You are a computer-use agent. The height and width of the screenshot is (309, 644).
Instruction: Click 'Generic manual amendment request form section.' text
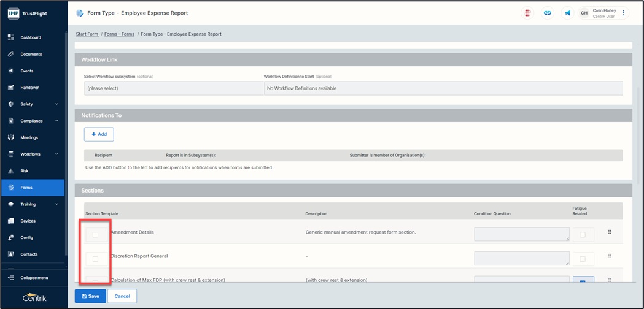tap(360, 232)
